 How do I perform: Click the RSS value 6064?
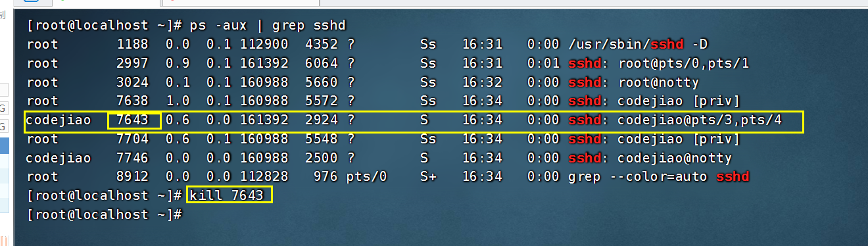point(322,64)
